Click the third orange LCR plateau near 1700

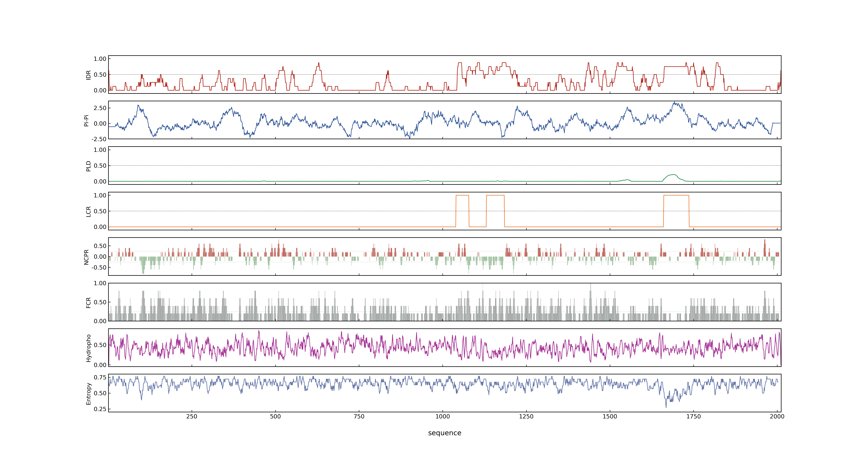tap(676, 195)
